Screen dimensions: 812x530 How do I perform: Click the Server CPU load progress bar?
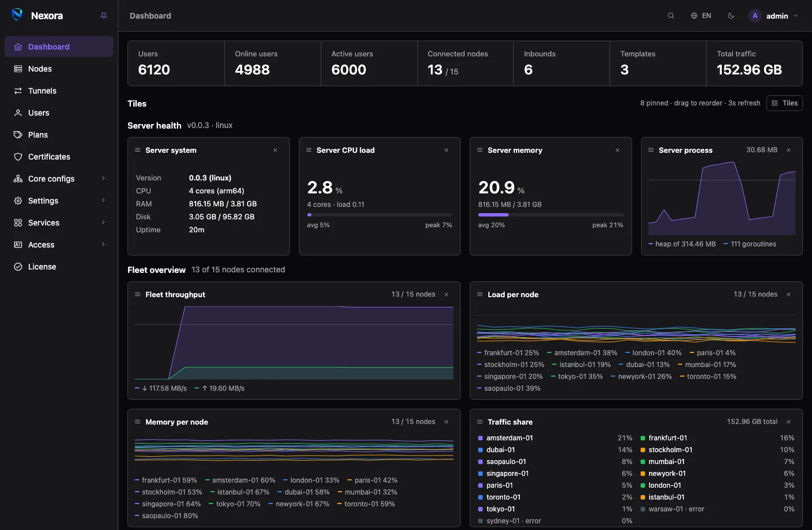pyautogui.click(x=379, y=215)
